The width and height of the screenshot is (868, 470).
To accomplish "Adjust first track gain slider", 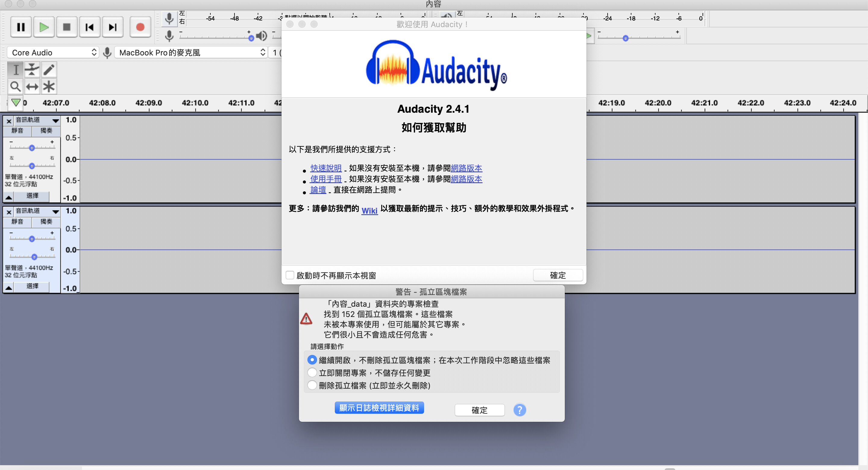I will [x=32, y=148].
